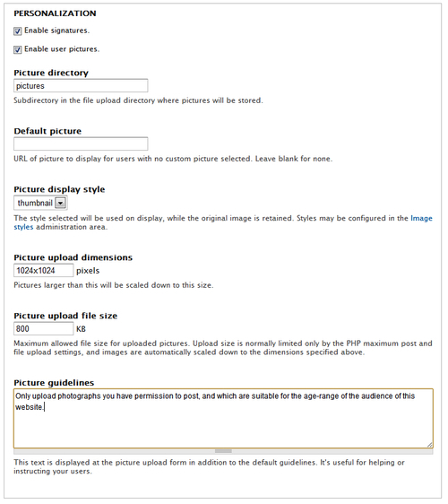The image size is (448, 504).
Task: Click the 'Enable signatures.' label text
Action: pos(56,30)
